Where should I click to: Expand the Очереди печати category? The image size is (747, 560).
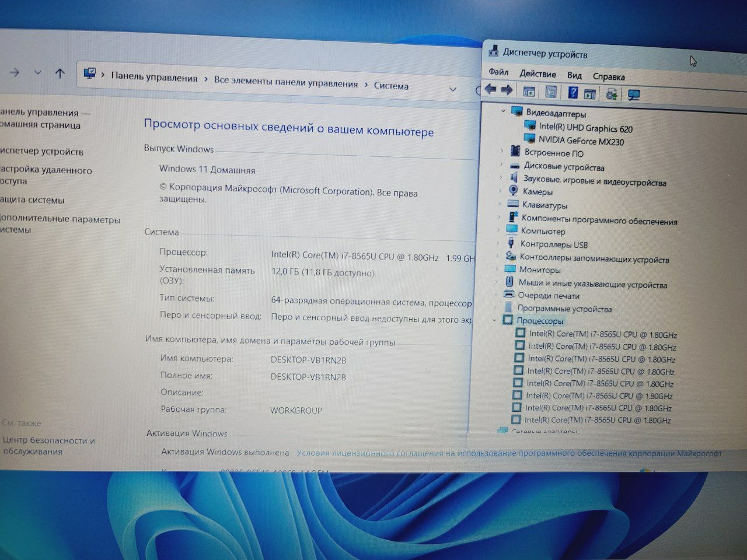(x=496, y=295)
